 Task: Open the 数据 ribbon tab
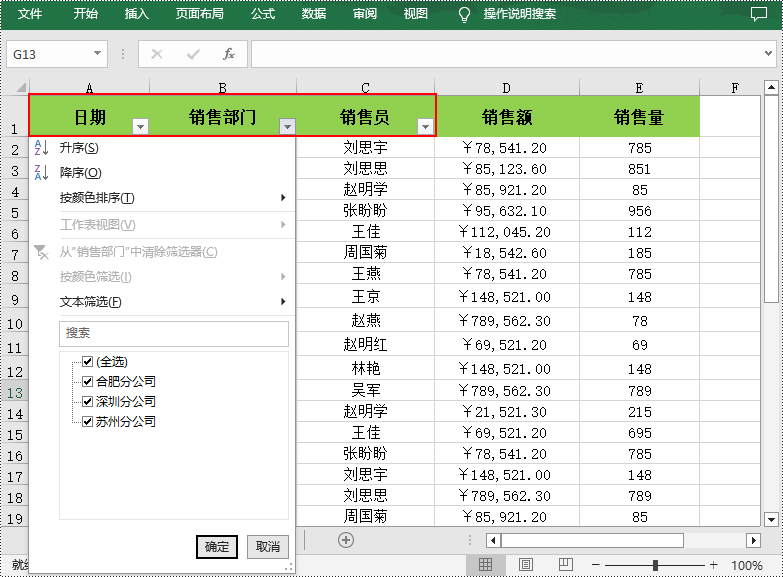(314, 14)
